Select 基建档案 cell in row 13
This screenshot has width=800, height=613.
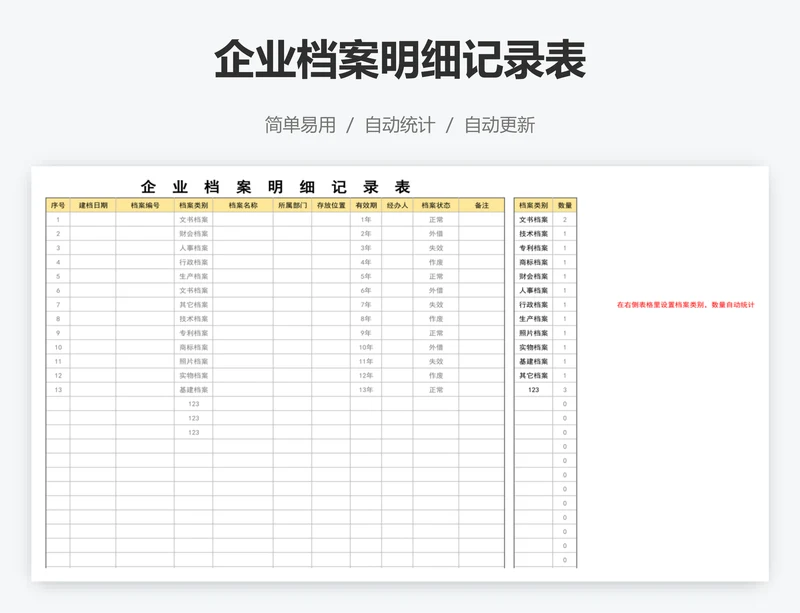[x=193, y=390]
